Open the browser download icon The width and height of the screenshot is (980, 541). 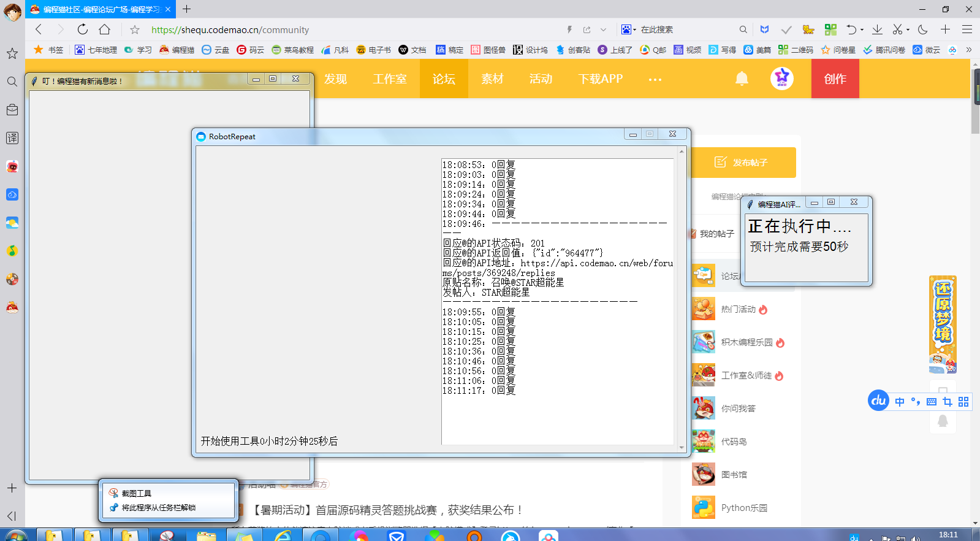877,29
